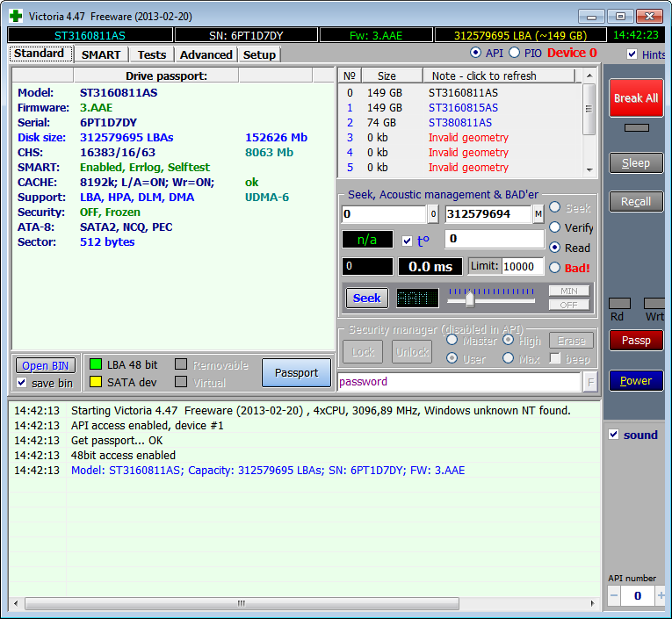Select the Read radio option
This screenshot has width=672, height=619.
(554, 248)
